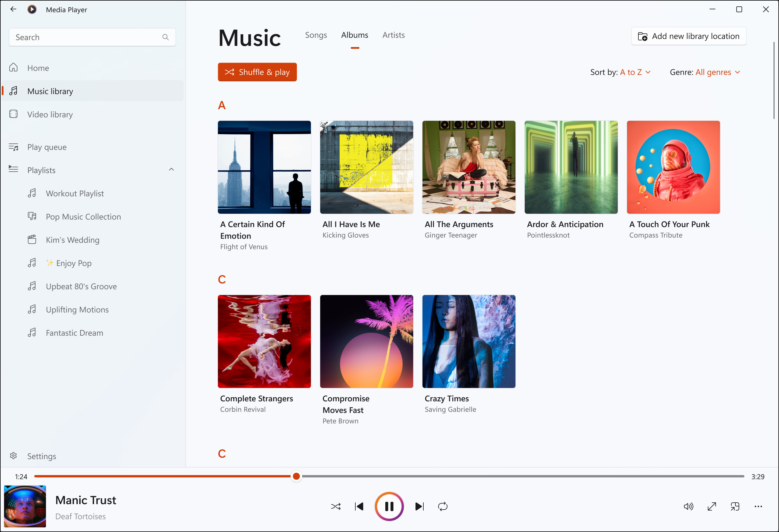Image resolution: width=779 pixels, height=532 pixels.
Task: Pause the current song
Action: (x=389, y=506)
